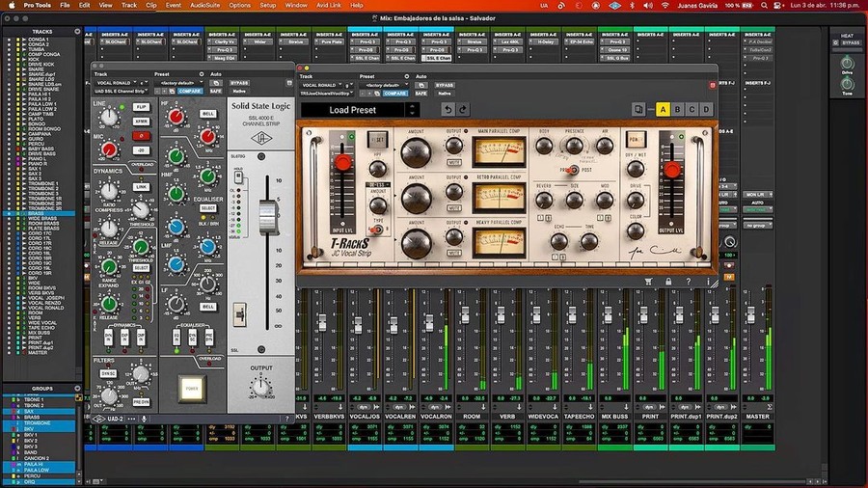The image size is (868, 488).
Task: Click the Bluetooth icon in the menu bar
Action: 632,5
